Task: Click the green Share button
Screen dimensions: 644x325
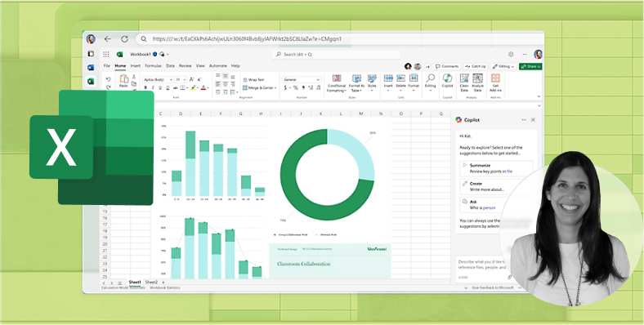Action: pyautogui.click(x=530, y=66)
